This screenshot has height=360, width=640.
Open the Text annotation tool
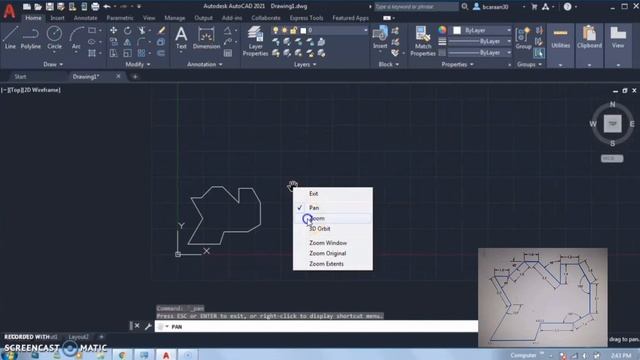(181, 38)
